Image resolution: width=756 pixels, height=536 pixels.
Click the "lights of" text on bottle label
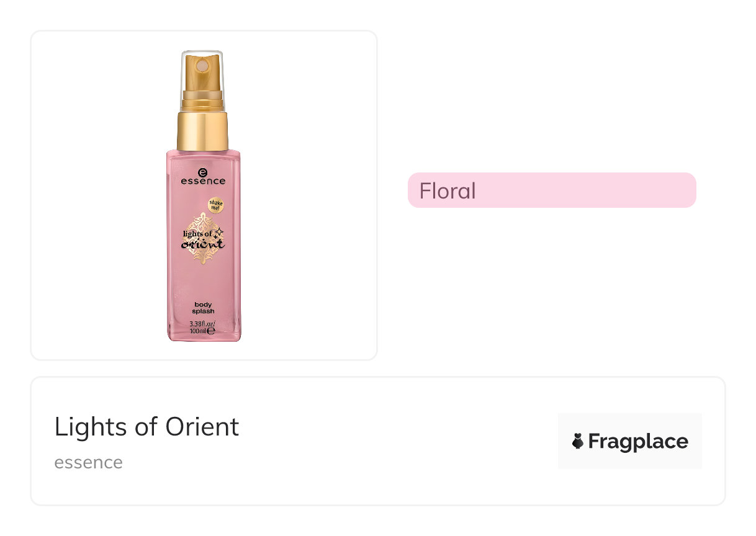click(197, 233)
